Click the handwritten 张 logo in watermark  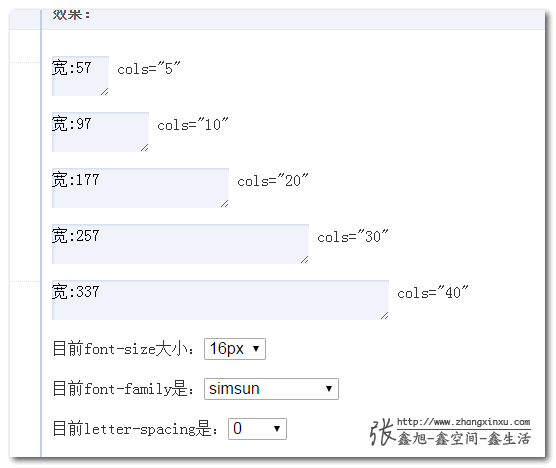382,431
